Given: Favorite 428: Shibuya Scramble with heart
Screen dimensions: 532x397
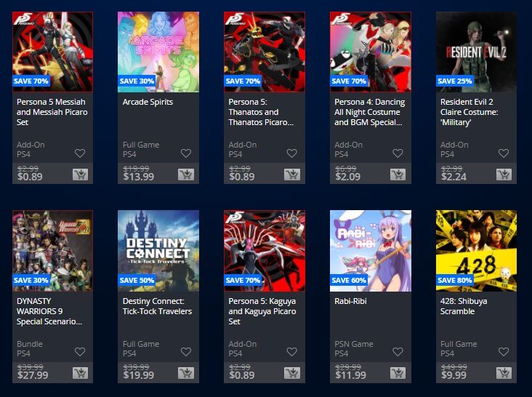Looking at the screenshot, I should pos(504,352).
